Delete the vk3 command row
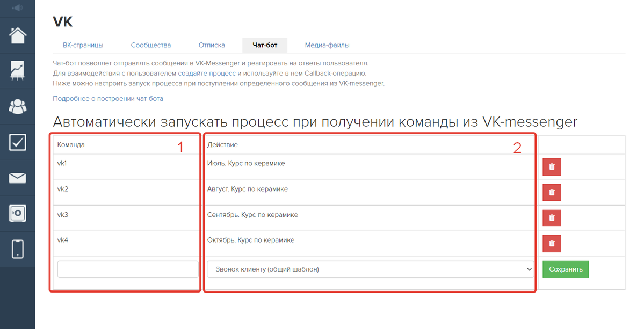 [x=552, y=218]
